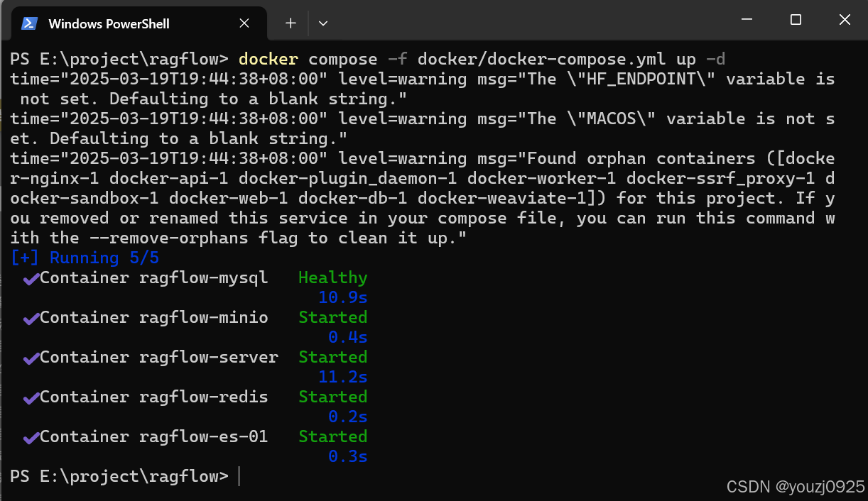Click the checkmark icon next to ragflow-redis
The image size is (868, 501).
(30, 397)
